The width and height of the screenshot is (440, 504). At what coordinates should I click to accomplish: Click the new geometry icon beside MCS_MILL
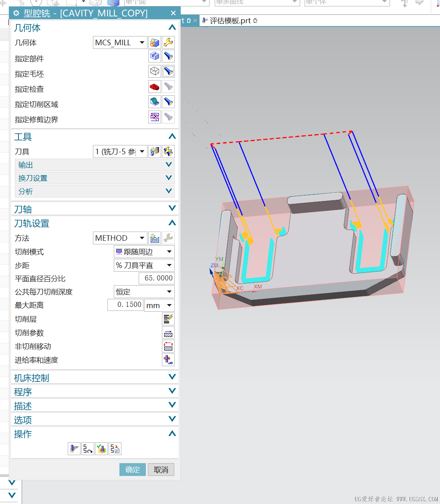point(155,42)
